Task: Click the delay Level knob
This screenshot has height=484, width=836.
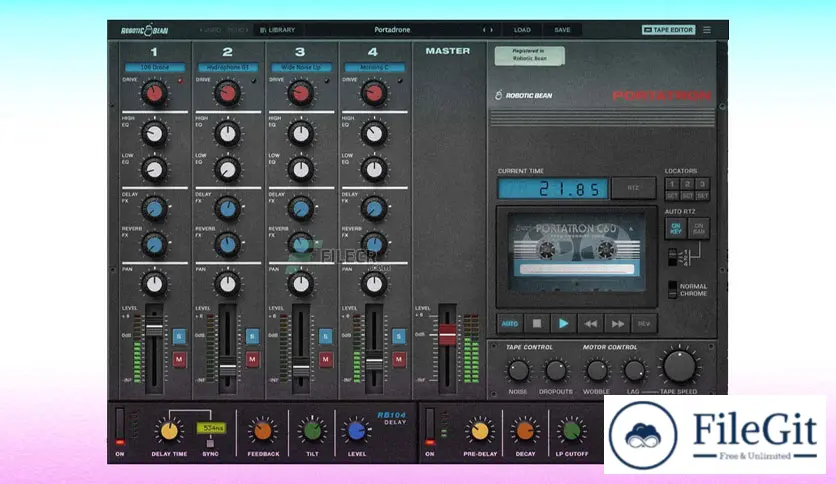Action: click(x=357, y=431)
